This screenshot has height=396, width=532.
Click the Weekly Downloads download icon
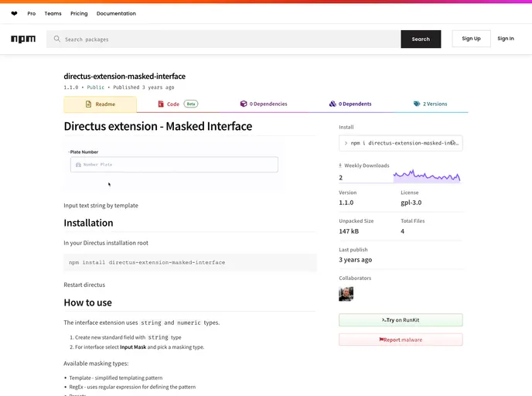pos(340,166)
